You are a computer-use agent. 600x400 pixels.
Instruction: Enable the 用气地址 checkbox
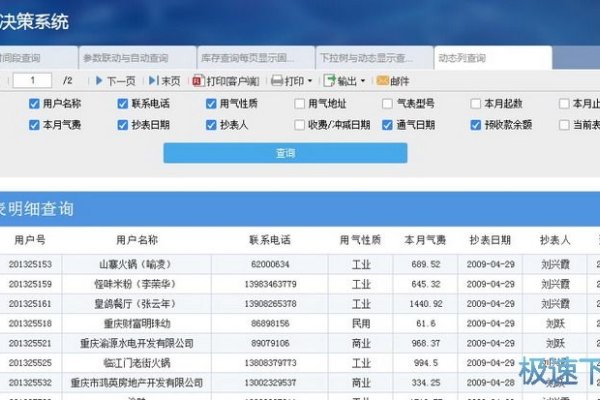[x=299, y=104]
